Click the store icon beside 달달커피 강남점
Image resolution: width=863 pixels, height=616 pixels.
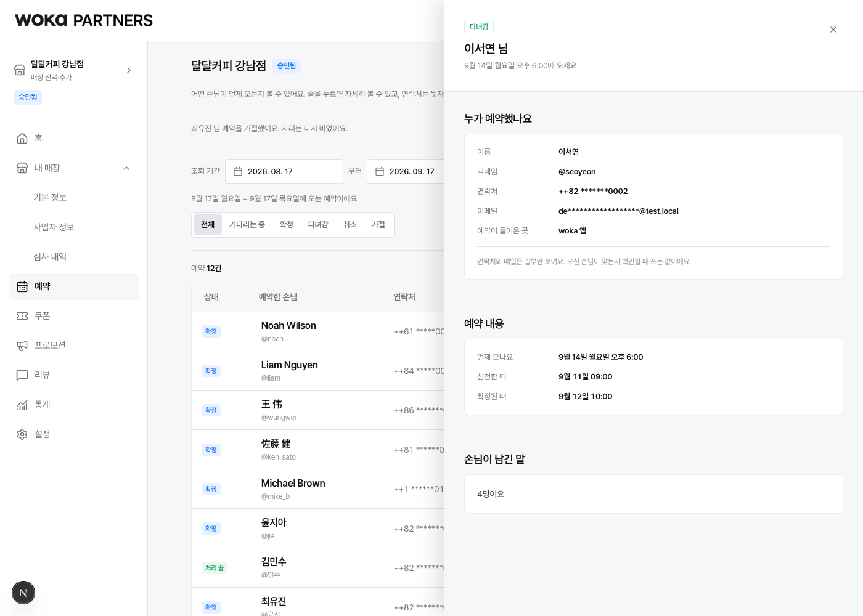coord(20,70)
